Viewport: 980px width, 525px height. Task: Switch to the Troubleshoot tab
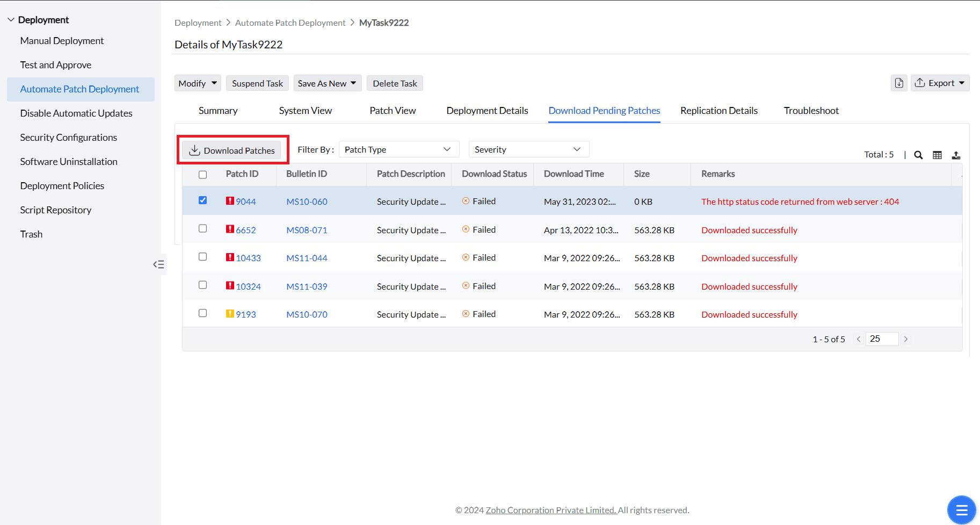[811, 110]
